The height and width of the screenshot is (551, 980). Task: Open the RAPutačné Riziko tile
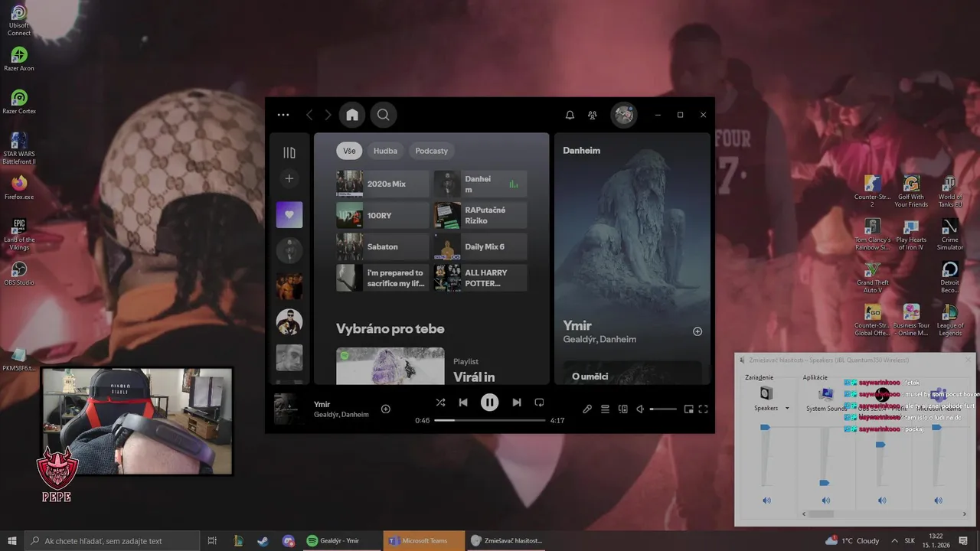click(x=480, y=216)
